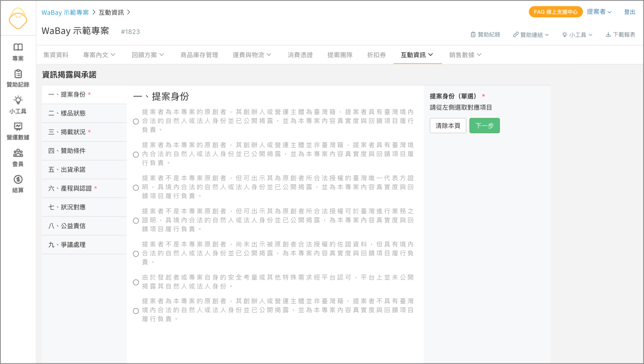Expand the 提案者 user menu
Screen dimensions: 644x364
tap(599, 12)
